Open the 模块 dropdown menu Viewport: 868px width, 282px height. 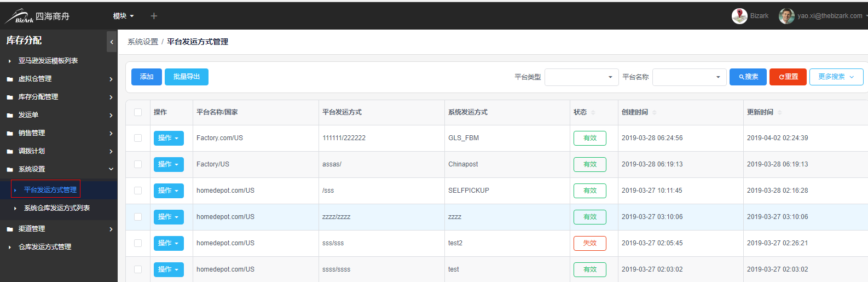(123, 16)
